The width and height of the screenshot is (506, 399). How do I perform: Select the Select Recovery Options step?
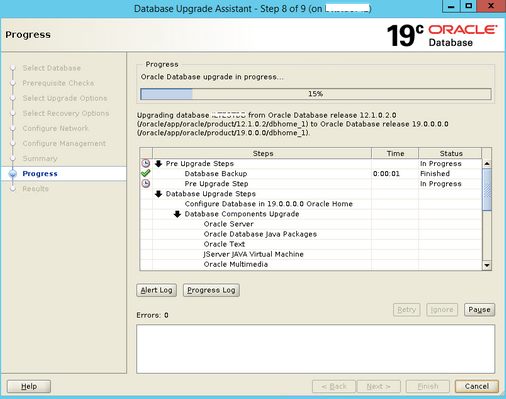pyautogui.click(x=66, y=113)
